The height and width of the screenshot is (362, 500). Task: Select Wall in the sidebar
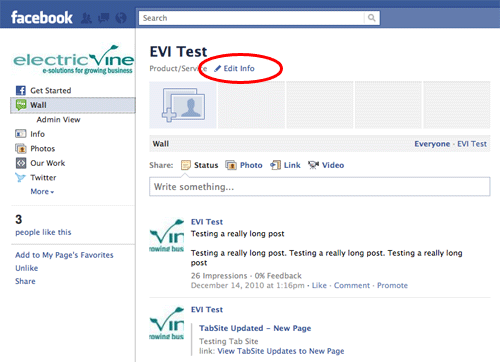tap(38, 105)
